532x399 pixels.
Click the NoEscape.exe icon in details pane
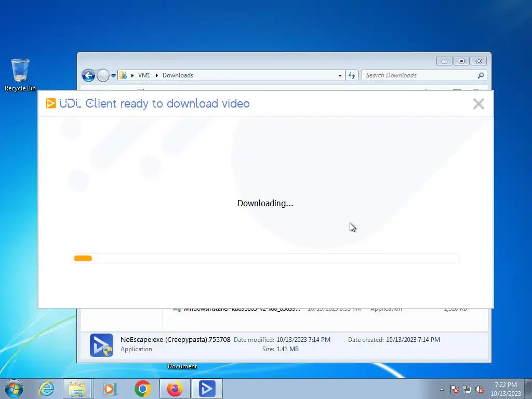pos(101,345)
